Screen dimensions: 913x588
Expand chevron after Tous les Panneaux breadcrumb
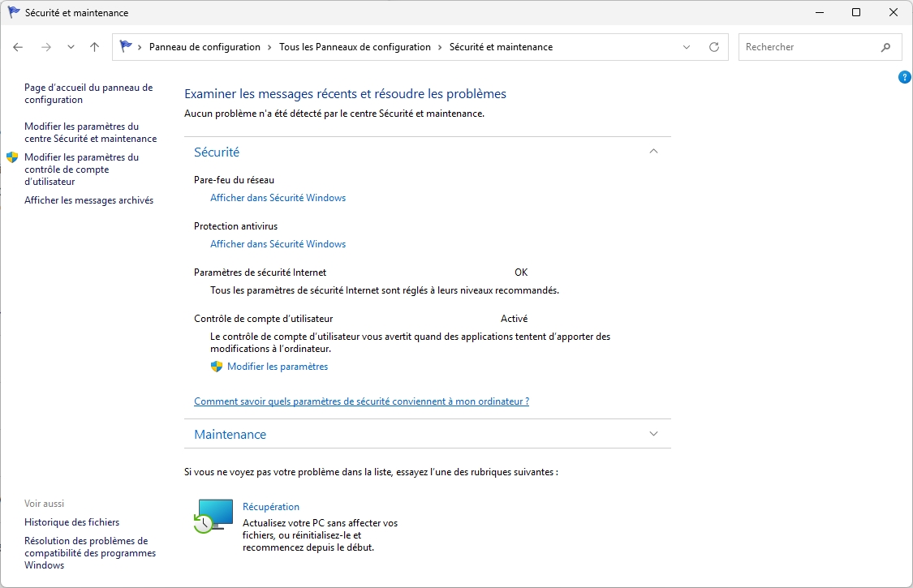click(x=440, y=47)
